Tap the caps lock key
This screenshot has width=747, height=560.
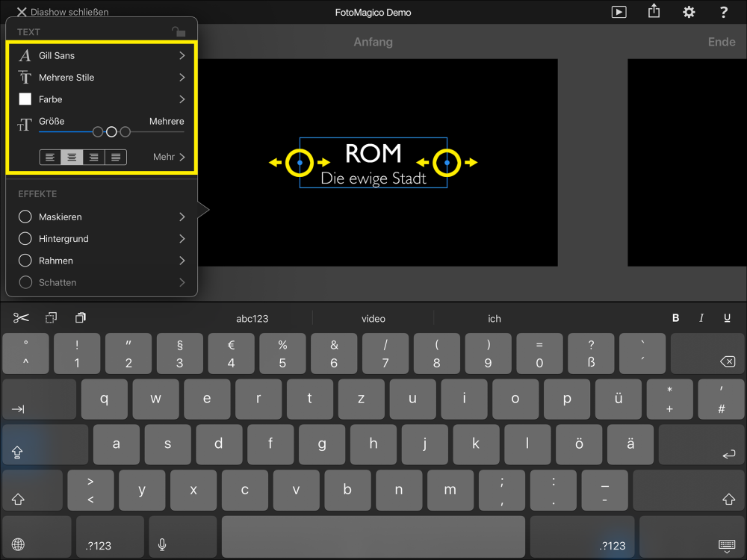click(46, 445)
